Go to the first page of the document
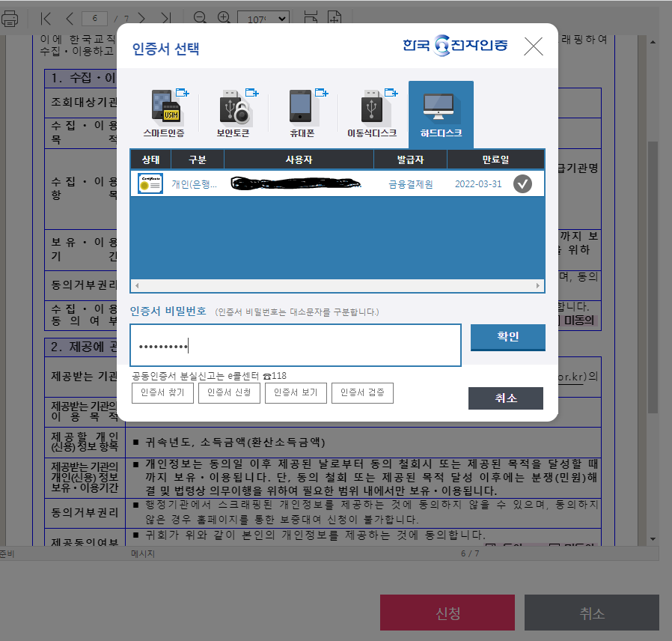Screen dimensions: 672x641 (46, 19)
